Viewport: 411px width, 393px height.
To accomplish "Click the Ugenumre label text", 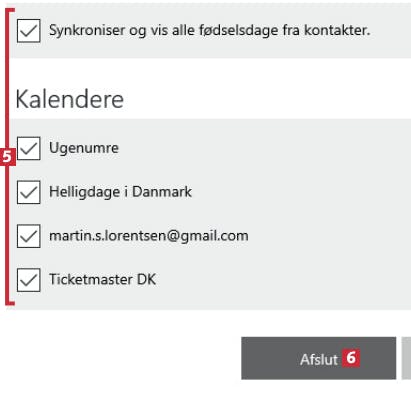I will (84, 148).
